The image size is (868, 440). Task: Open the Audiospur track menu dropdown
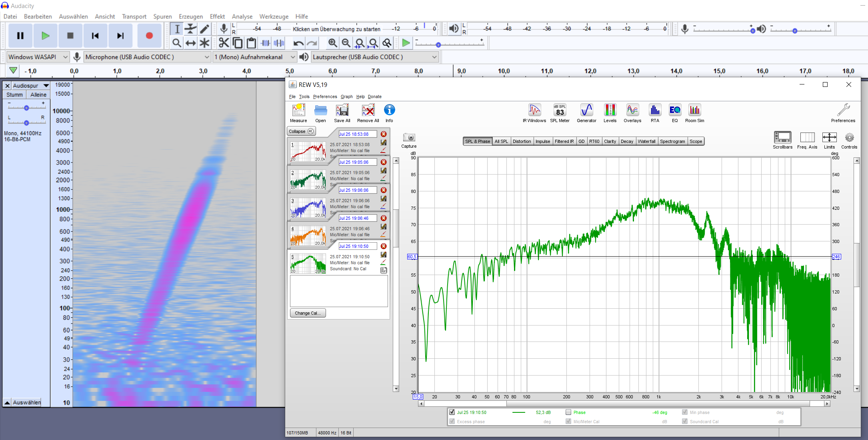tap(31, 86)
